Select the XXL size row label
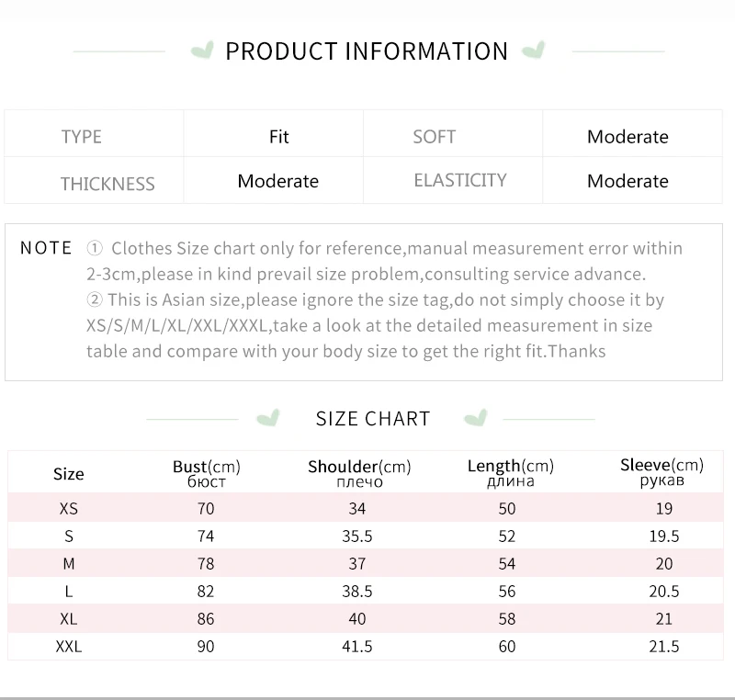Viewport: 735px width, 700px height. click(x=68, y=647)
